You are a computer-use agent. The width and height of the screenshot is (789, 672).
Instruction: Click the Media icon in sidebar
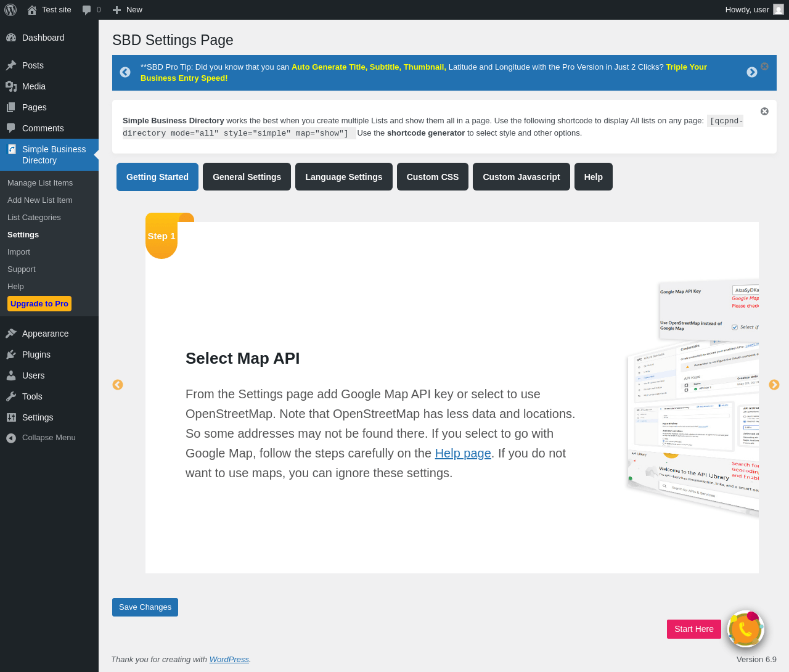coord(11,86)
